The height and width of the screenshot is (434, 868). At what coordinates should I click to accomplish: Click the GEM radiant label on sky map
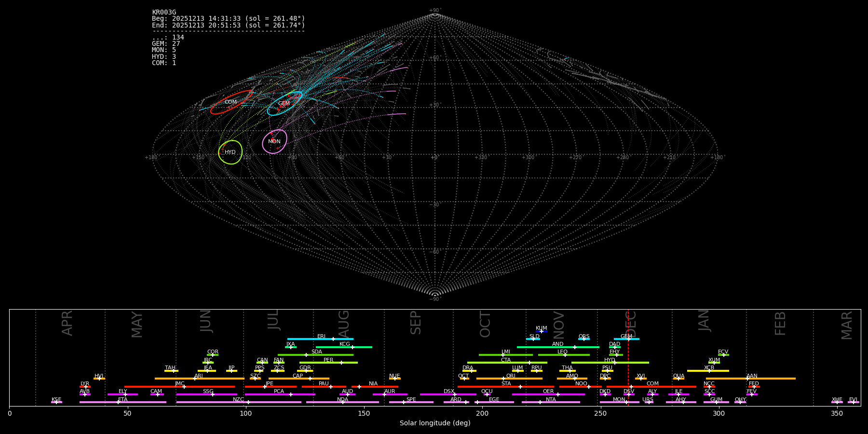(x=284, y=103)
